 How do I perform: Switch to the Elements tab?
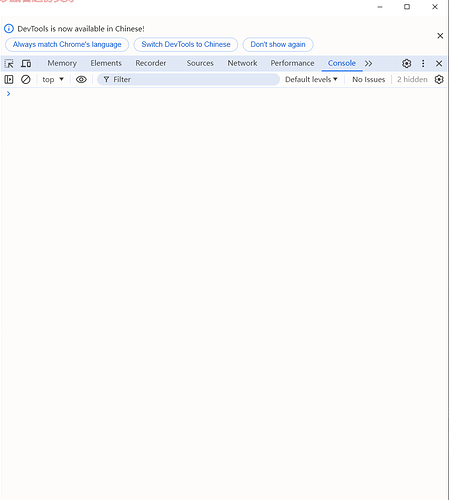[106, 63]
